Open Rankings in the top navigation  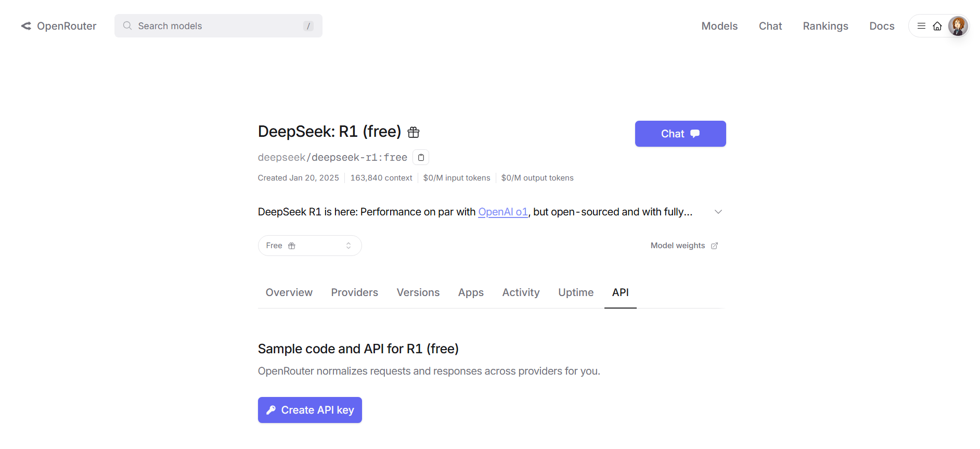click(x=825, y=26)
